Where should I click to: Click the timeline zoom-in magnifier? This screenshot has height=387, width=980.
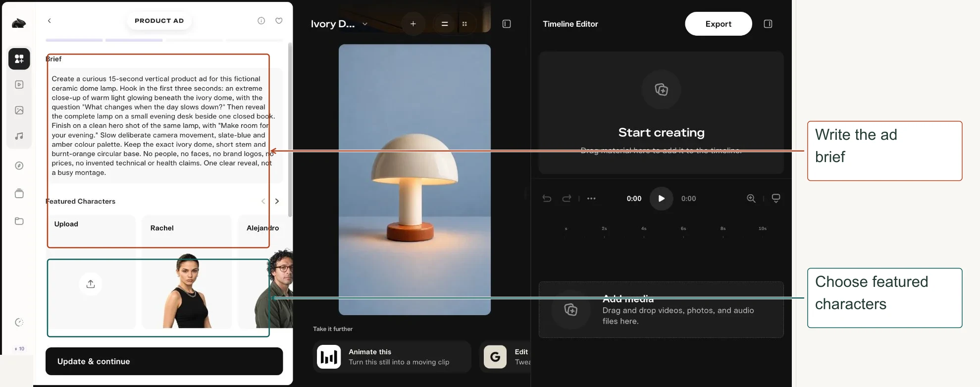click(x=751, y=198)
